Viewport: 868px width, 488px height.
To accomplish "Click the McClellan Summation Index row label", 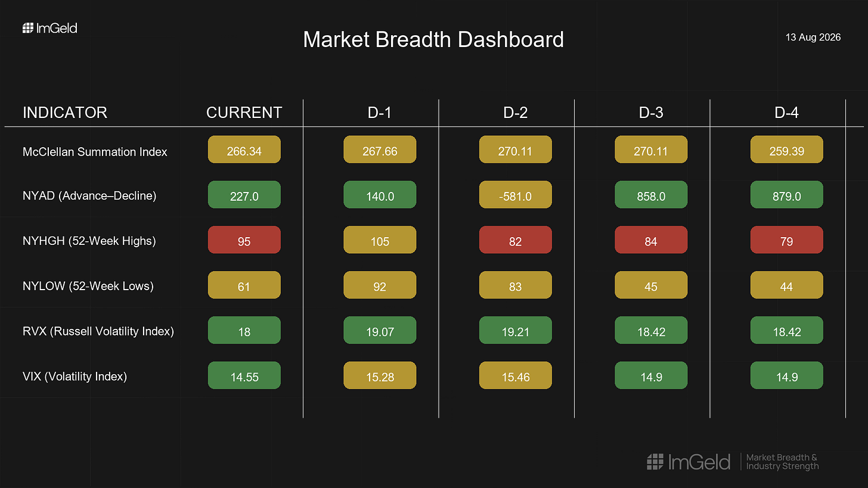I will click(95, 152).
